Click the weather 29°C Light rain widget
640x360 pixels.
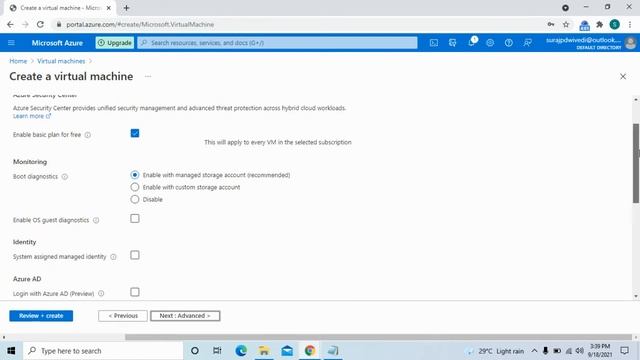point(495,351)
